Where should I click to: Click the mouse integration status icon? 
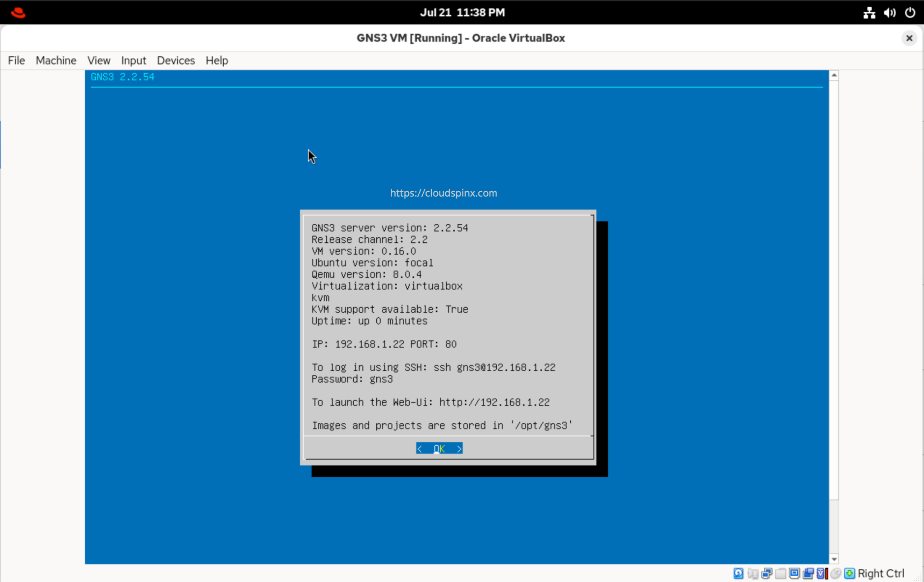835,573
